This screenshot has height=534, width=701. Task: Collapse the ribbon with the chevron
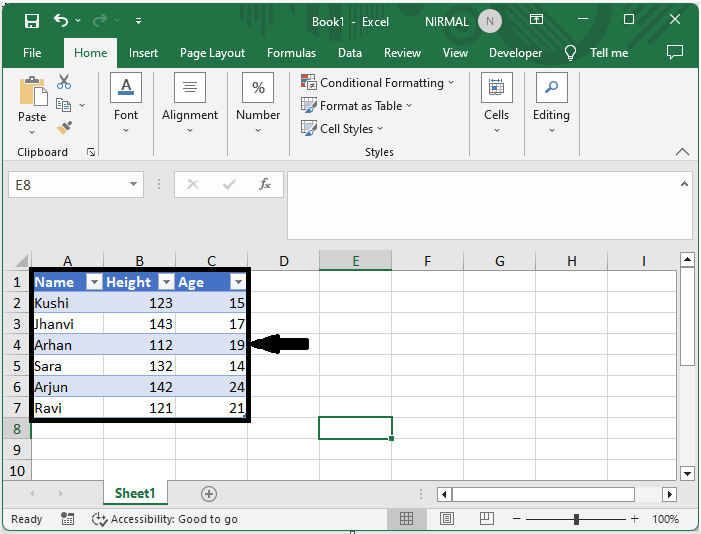coord(682,152)
